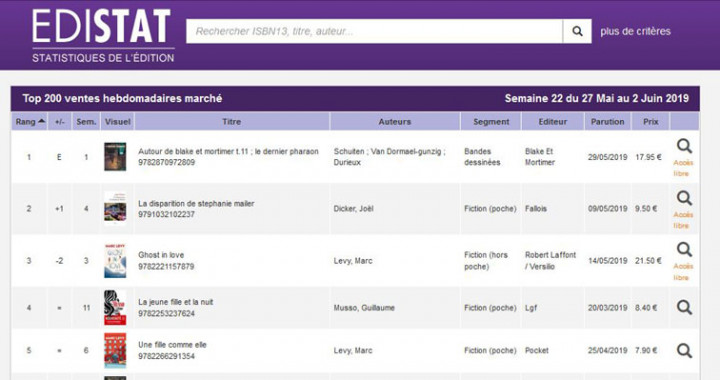Sort by Parution column header
The image size is (720, 380).
coord(608,122)
